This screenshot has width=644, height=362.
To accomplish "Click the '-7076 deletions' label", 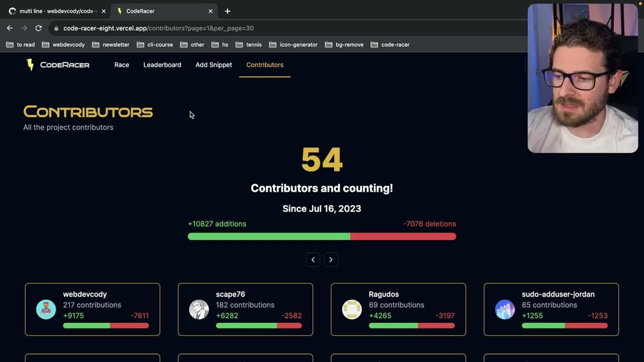I will (430, 224).
